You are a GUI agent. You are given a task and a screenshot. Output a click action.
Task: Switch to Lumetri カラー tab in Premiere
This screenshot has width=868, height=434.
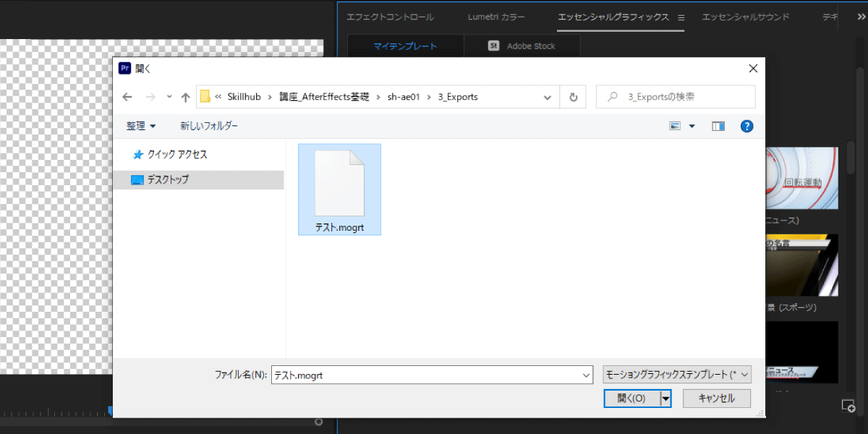tap(496, 17)
